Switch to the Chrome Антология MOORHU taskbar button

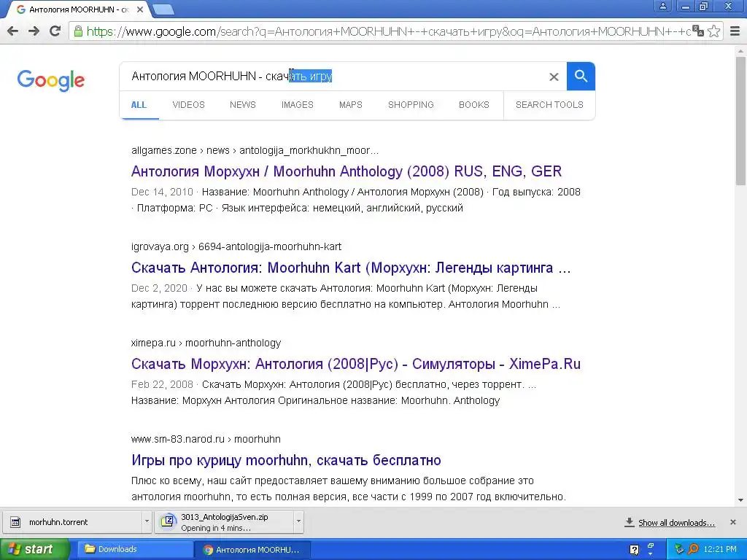(252, 550)
